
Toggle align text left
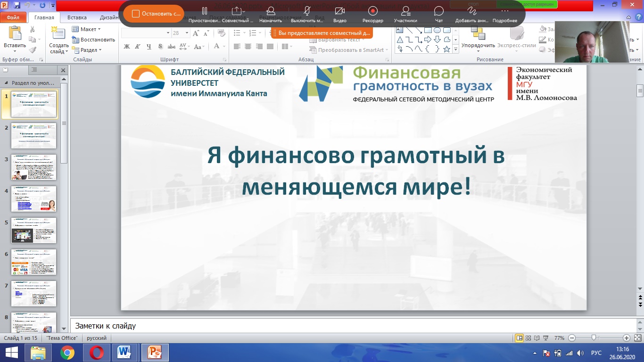[237, 46]
